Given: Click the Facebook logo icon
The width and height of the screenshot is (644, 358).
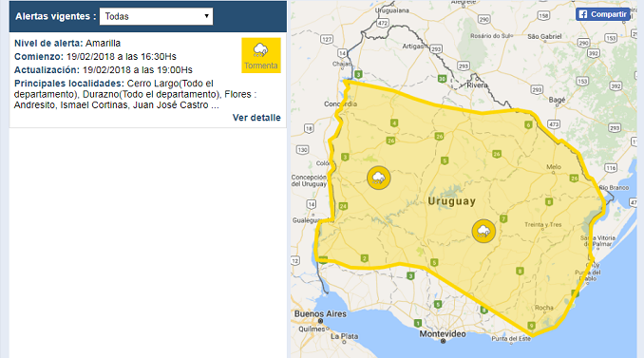Looking at the screenshot, I should tap(583, 14).
